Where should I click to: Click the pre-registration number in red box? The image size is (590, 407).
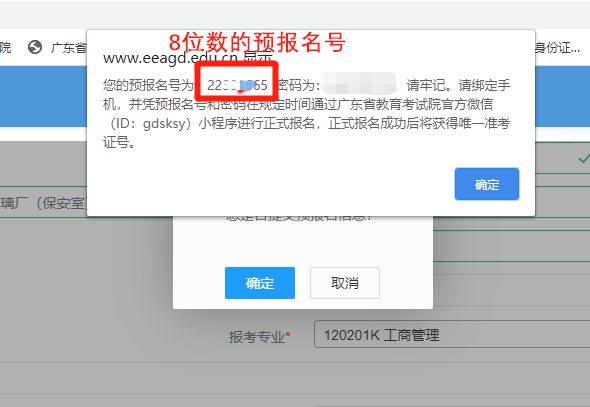pyautogui.click(x=237, y=85)
